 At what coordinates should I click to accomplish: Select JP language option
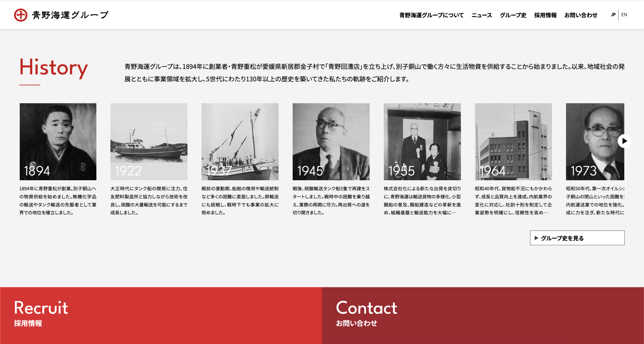(613, 15)
